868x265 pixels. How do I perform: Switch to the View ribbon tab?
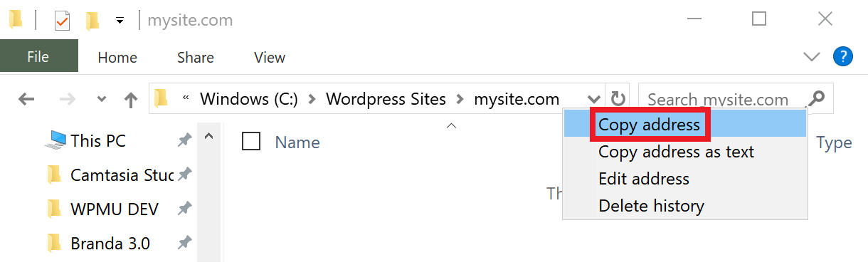(270, 58)
